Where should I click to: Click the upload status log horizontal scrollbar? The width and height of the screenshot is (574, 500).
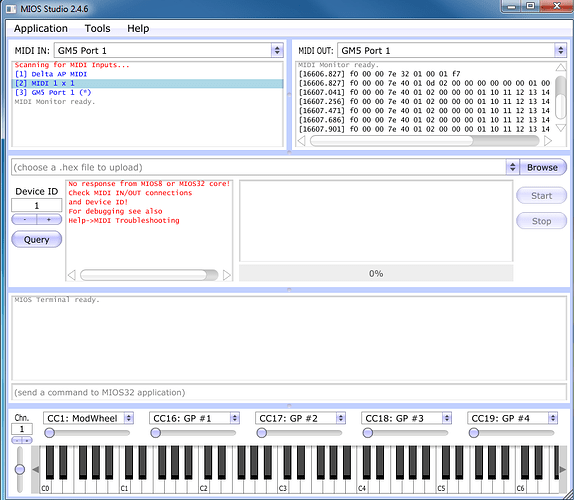(149, 275)
